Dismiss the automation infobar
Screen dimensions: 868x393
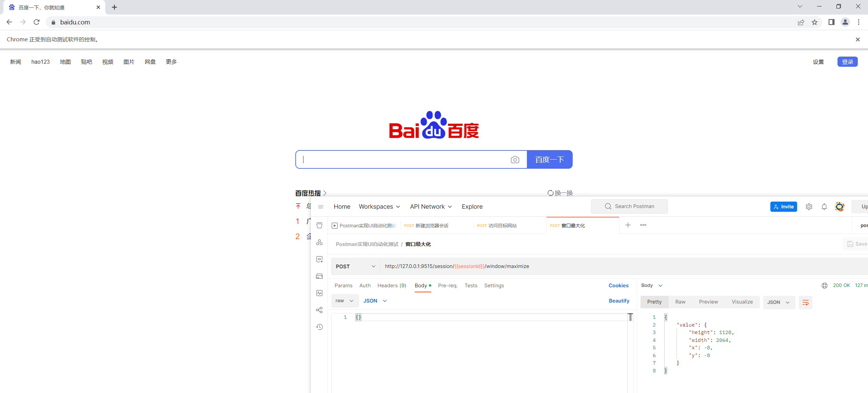pyautogui.click(x=858, y=39)
